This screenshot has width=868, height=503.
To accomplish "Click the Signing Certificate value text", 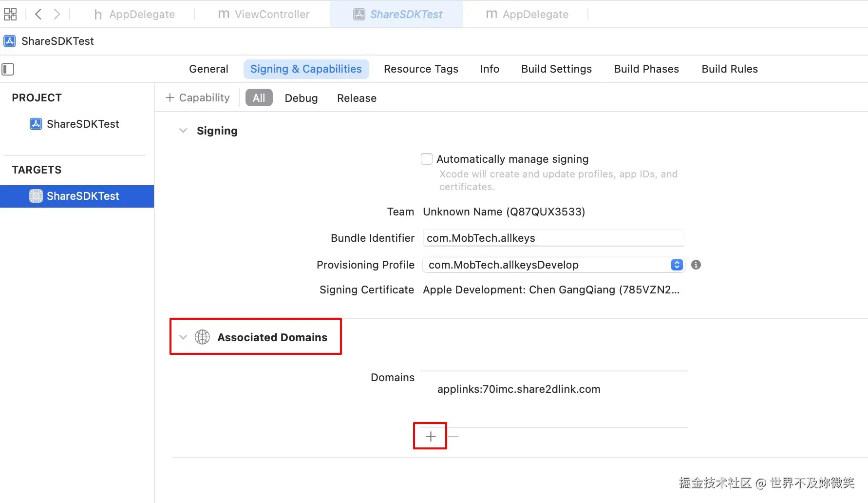I will pyautogui.click(x=551, y=290).
